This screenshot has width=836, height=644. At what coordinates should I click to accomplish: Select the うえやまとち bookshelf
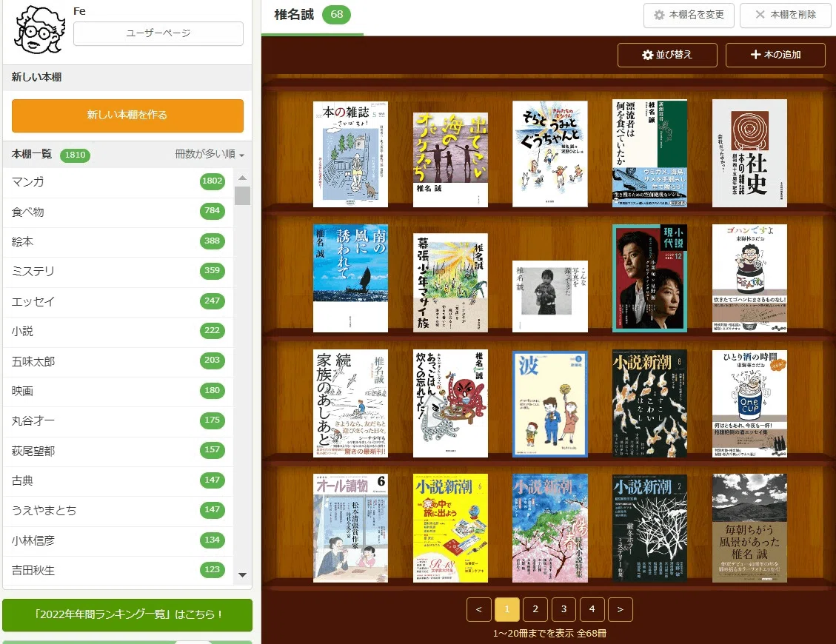pyautogui.click(x=118, y=511)
